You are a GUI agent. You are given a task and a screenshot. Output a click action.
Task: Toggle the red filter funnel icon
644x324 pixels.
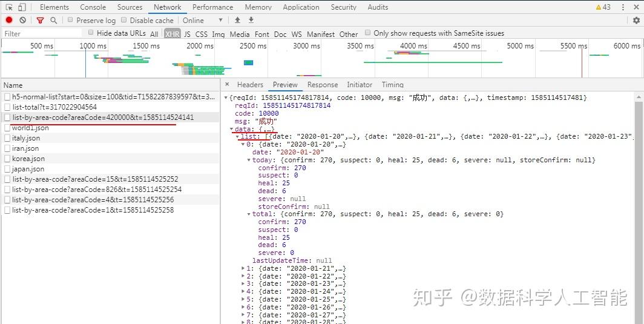[40, 20]
